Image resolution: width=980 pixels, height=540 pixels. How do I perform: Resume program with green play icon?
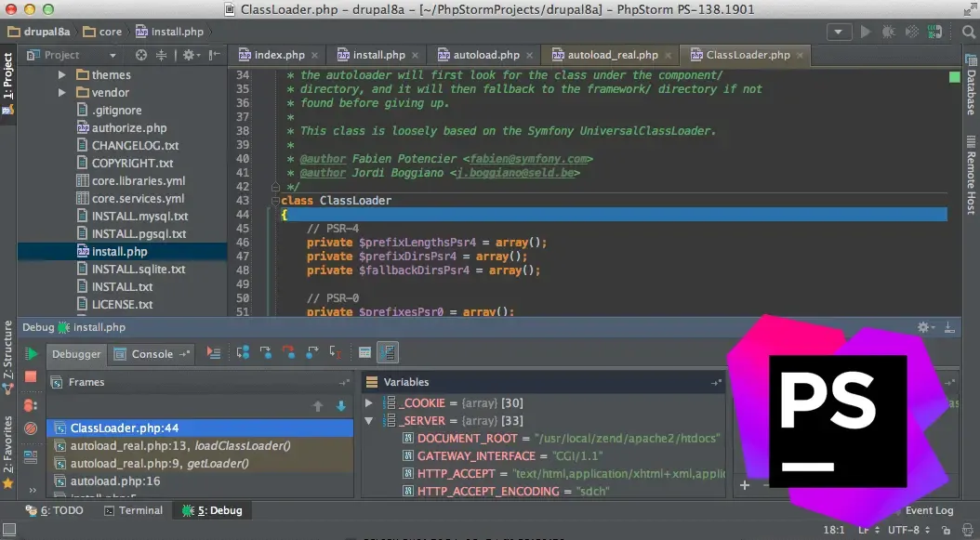[31, 354]
